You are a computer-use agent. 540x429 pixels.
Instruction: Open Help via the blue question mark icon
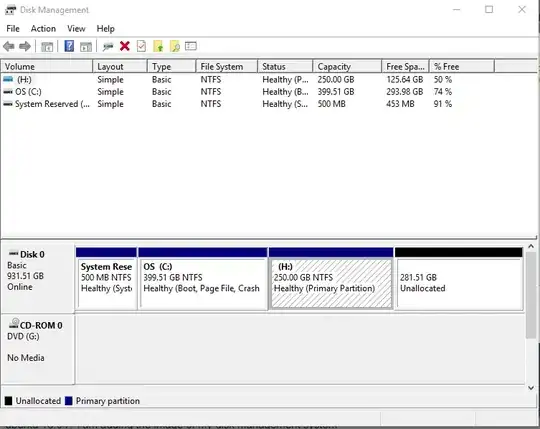tap(69, 46)
